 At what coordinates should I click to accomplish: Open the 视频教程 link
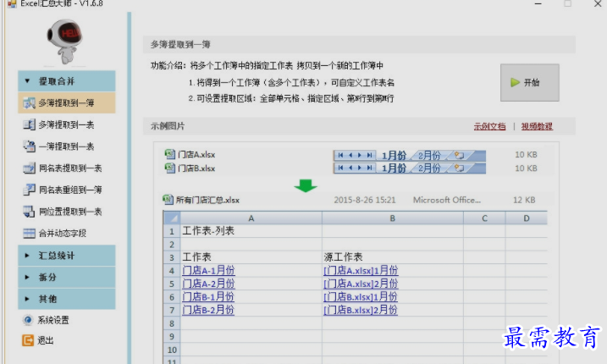537,126
